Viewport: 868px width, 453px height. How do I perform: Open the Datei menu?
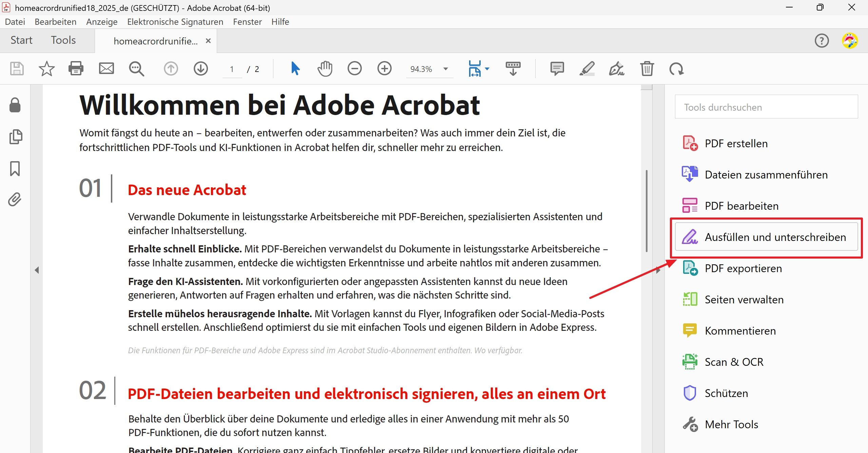[15, 22]
